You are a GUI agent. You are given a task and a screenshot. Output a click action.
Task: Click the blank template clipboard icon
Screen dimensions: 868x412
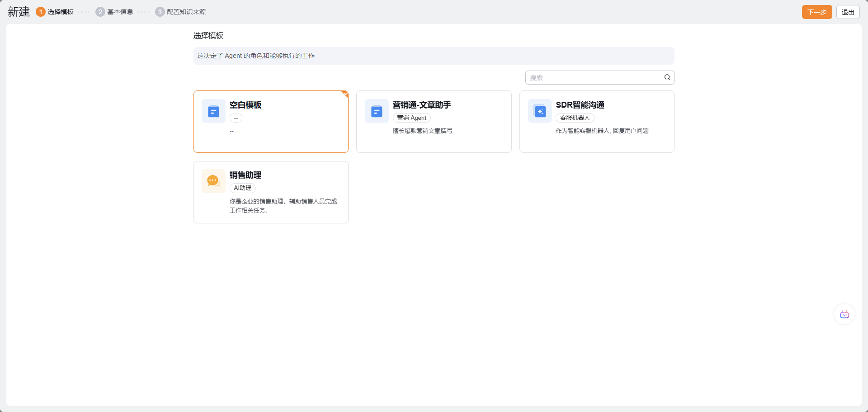coord(213,111)
